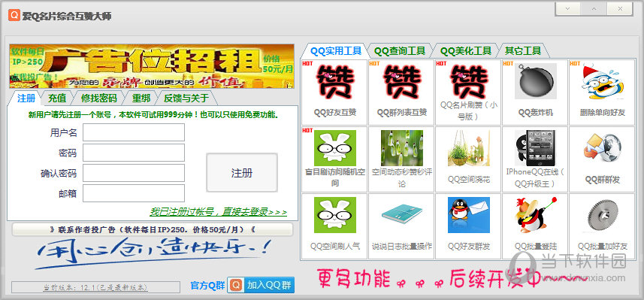The image size is (644, 300).
Task: Launch the QQ批量登陆 penguin icon
Action: 536,215
